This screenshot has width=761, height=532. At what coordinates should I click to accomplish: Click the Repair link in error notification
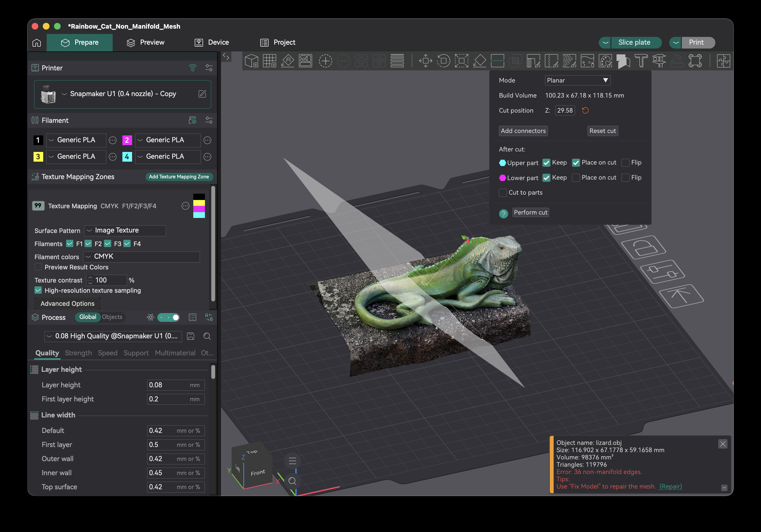pyautogui.click(x=670, y=487)
